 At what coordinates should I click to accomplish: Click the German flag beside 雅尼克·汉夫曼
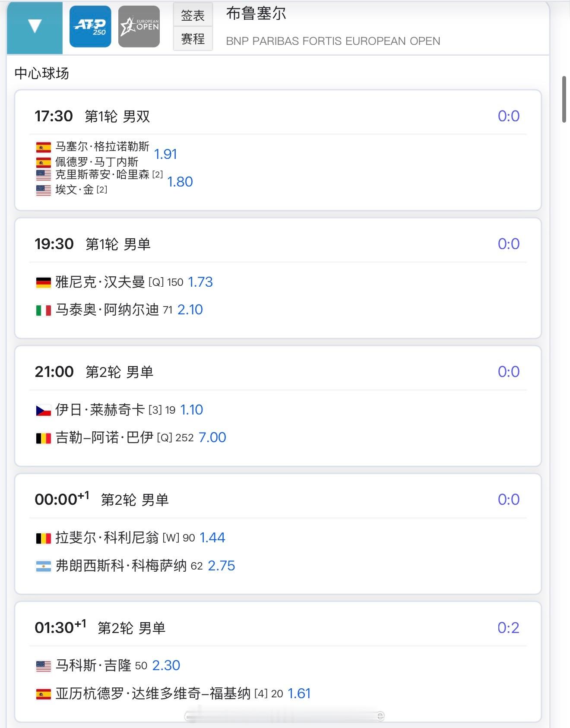coord(43,283)
